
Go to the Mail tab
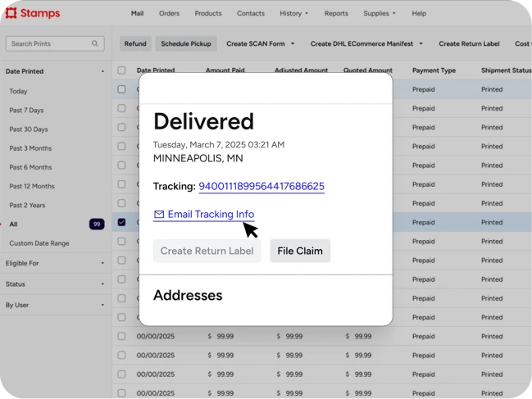pos(137,13)
